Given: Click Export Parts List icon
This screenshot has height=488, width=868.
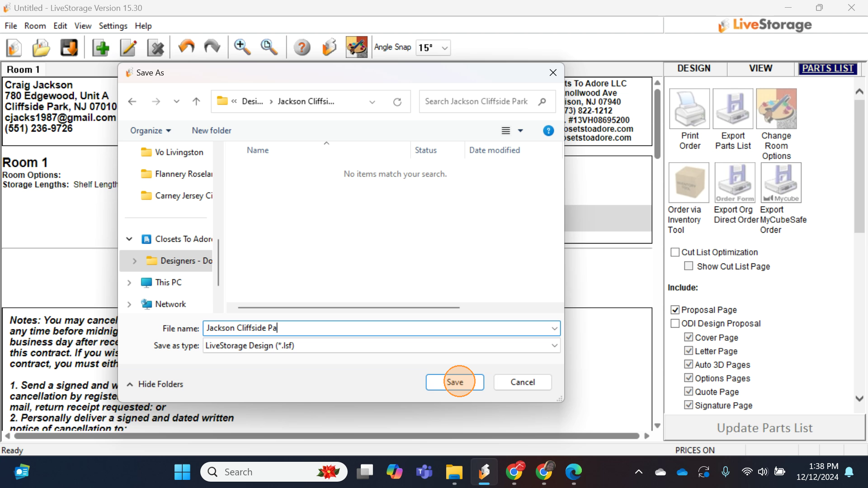Looking at the screenshot, I should (x=733, y=109).
